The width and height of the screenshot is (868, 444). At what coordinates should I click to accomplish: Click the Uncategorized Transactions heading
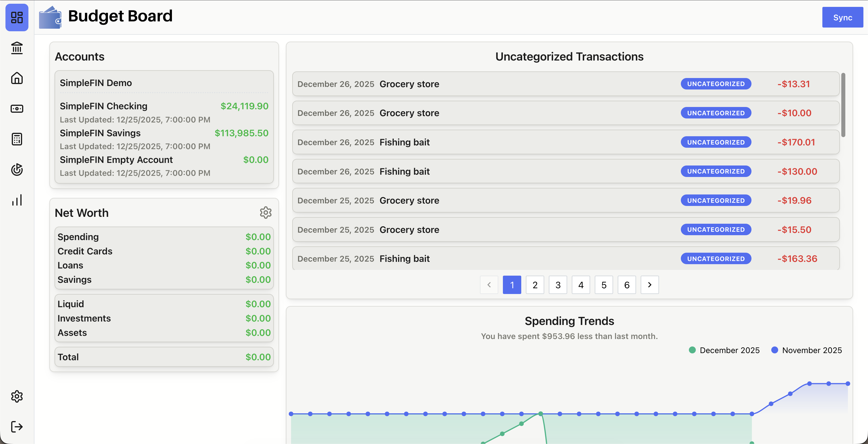569,57
